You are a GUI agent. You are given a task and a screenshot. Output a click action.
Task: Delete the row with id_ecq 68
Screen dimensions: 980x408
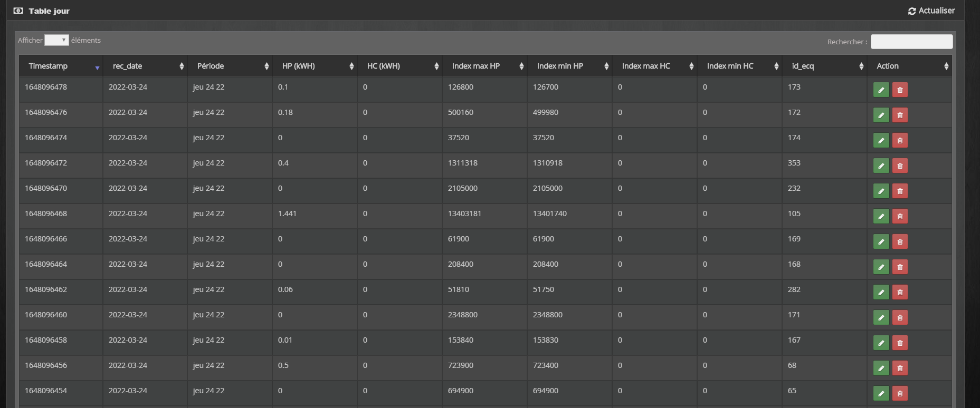[x=900, y=368]
